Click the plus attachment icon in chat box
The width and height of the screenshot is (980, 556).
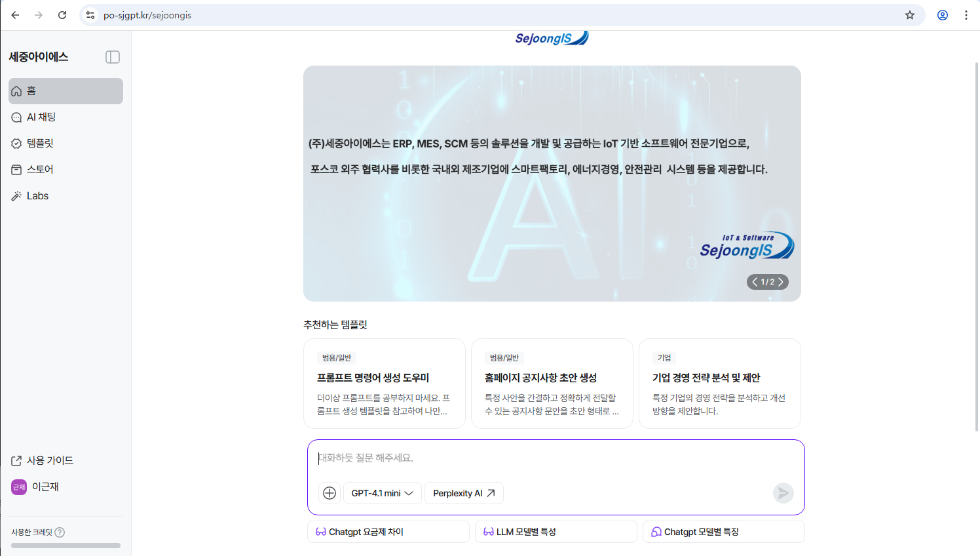pyautogui.click(x=330, y=493)
